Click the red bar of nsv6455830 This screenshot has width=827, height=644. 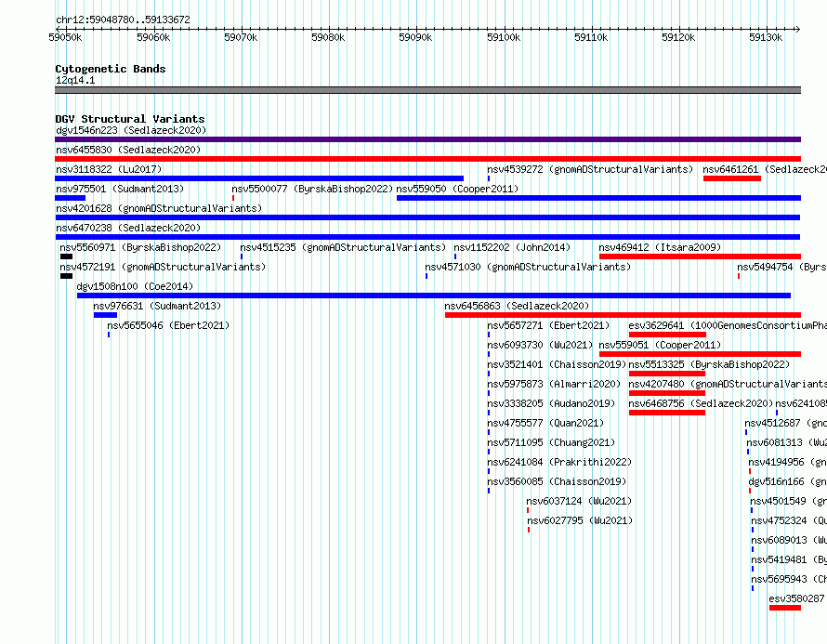pos(427,159)
